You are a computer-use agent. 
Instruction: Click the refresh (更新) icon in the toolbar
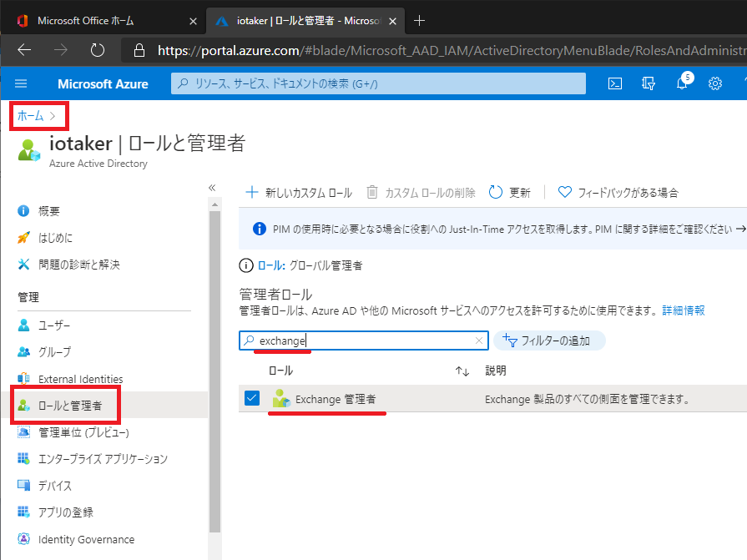(x=496, y=192)
